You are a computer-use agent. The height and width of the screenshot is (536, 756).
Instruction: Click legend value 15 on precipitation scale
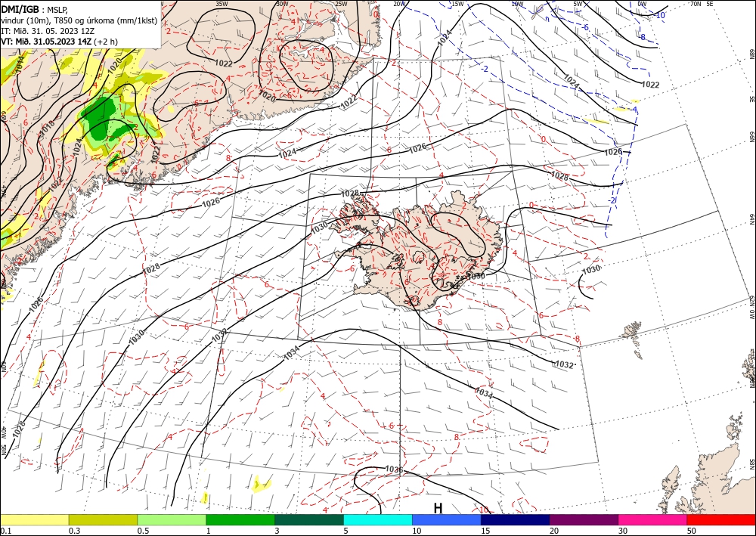(485, 531)
